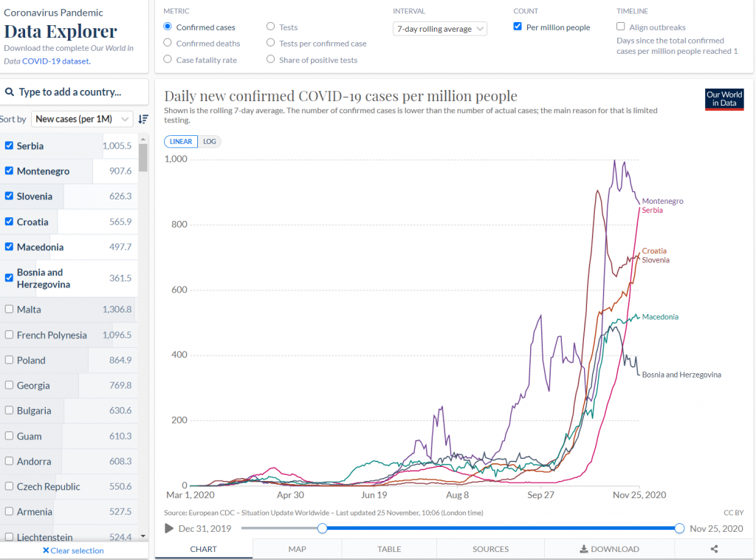Open the TABLE tab
756x560 pixels.
(x=389, y=549)
